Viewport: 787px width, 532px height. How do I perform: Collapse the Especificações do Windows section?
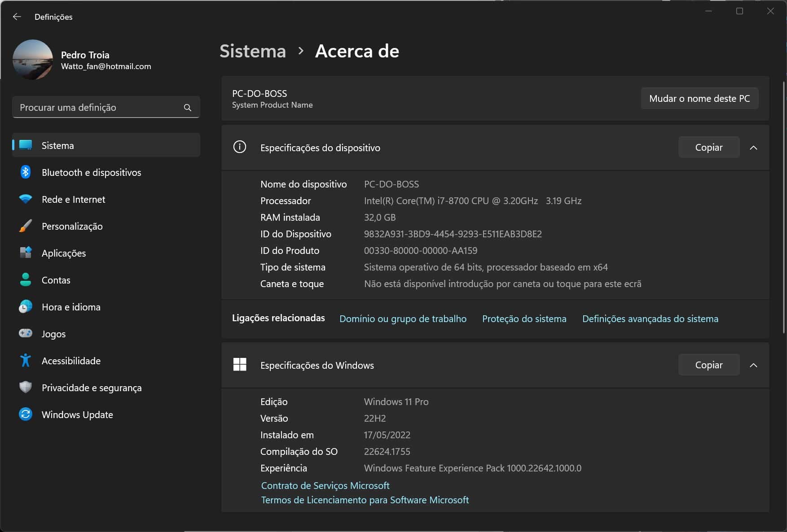[753, 365]
